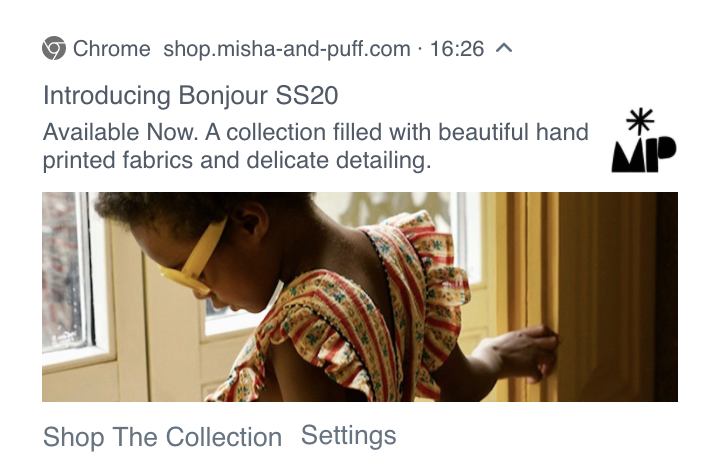Click the shop.misha-and-puff.com domain text
The width and height of the screenshot is (720, 470).
287,49
